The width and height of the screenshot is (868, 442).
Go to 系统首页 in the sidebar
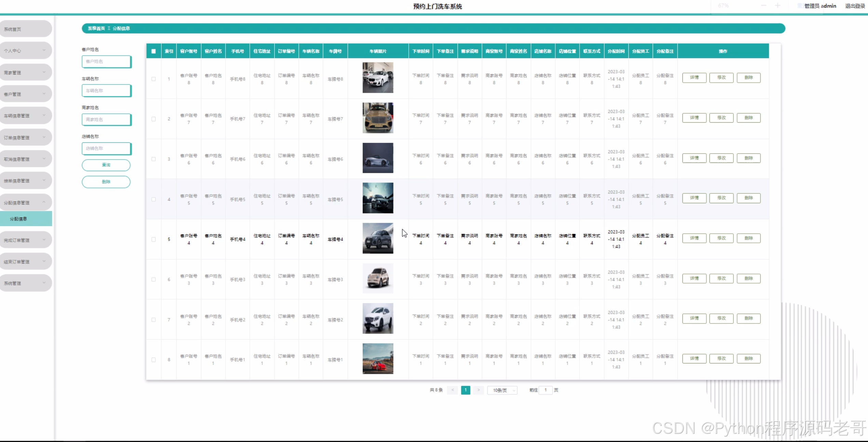click(x=26, y=29)
